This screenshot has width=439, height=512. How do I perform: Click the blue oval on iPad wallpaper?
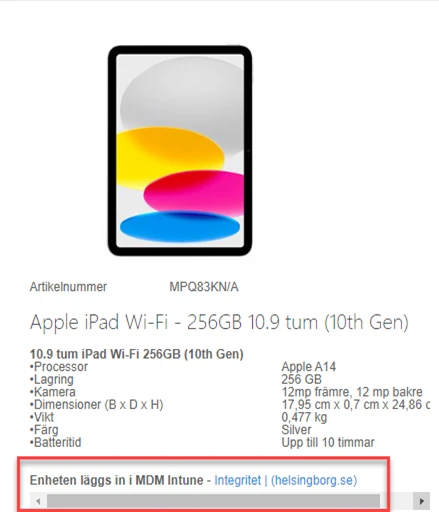tap(180, 227)
